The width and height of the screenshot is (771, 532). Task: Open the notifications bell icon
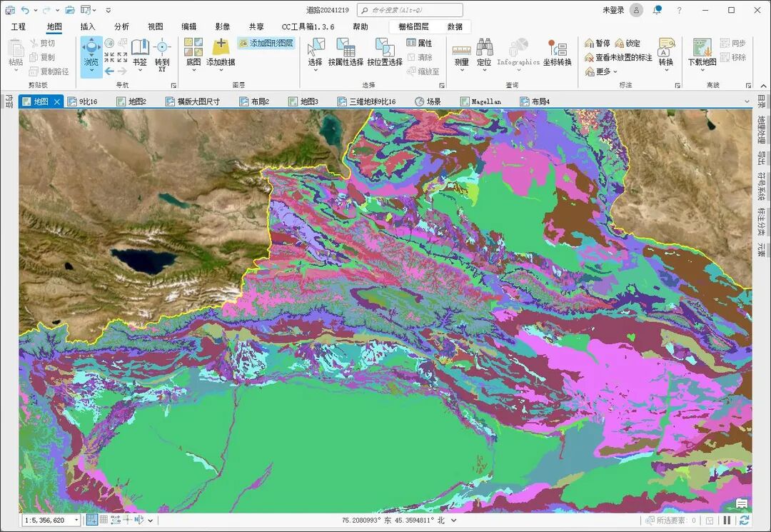click(x=657, y=10)
